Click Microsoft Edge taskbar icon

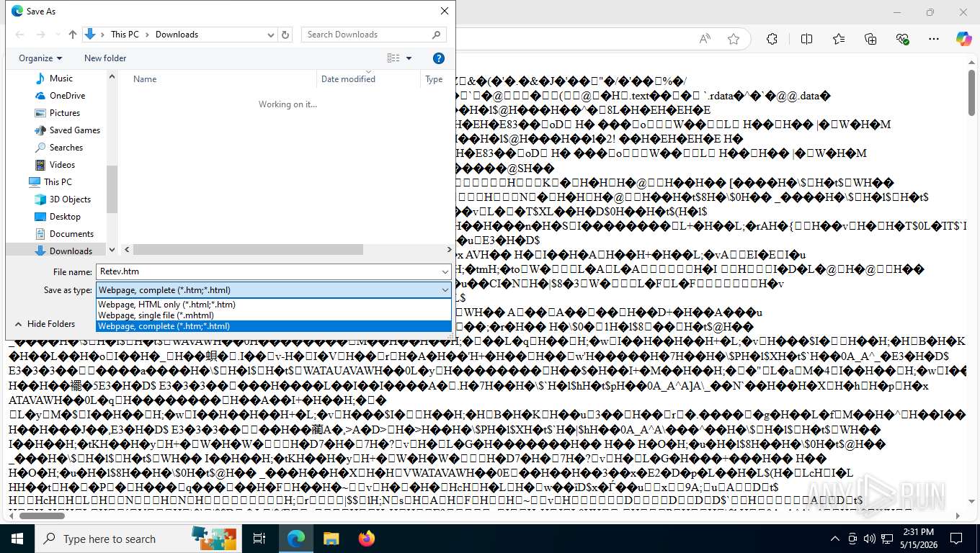pos(296,539)
